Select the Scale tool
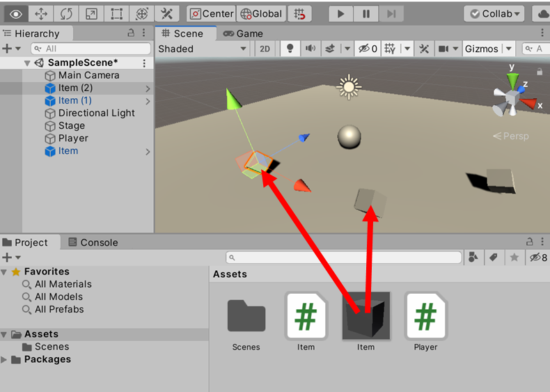The height and width of the screenshot is (392, 550). 91,13
